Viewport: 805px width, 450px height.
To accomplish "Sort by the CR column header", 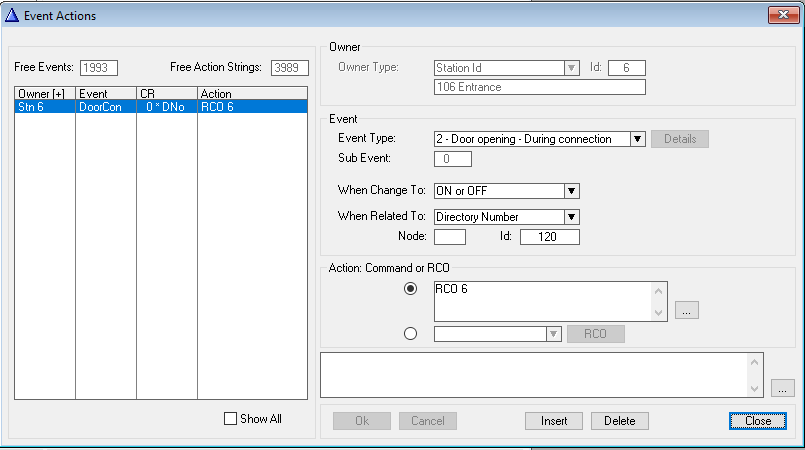I will coord(167,93).
